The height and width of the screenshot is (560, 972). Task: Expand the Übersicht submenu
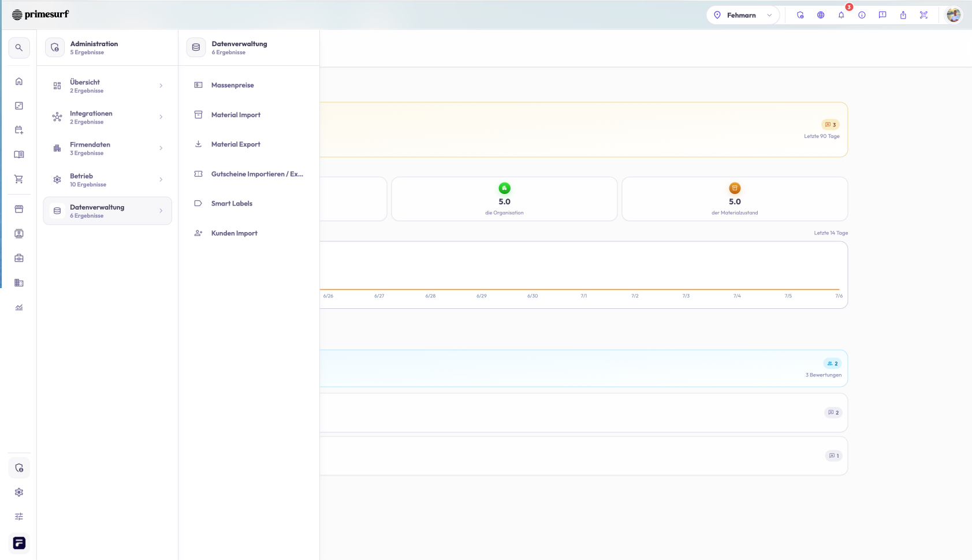107,86
